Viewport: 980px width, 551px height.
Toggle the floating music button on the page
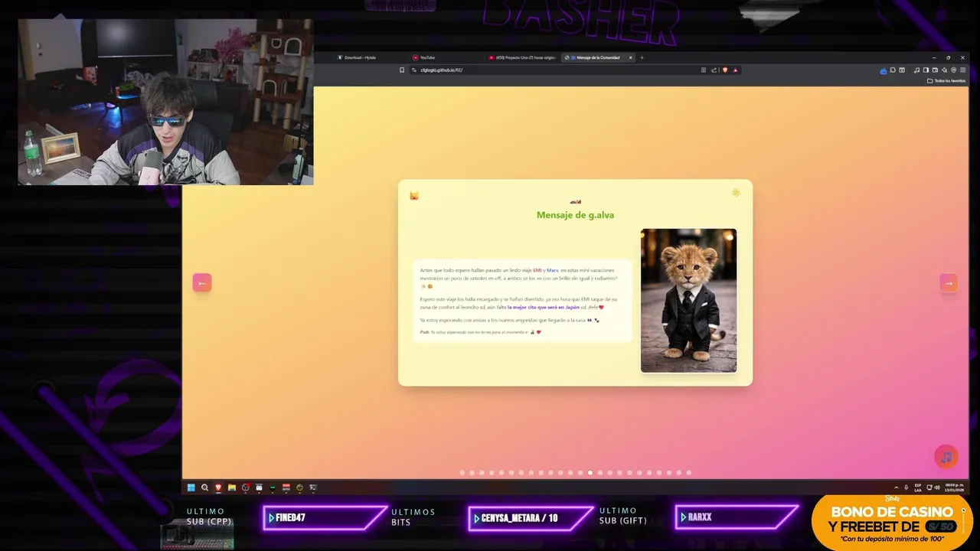tap(946, 457)
